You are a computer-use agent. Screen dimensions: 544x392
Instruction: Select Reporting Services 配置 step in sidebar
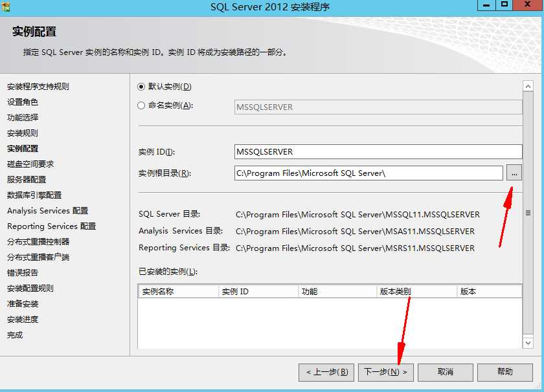(51, 226)
